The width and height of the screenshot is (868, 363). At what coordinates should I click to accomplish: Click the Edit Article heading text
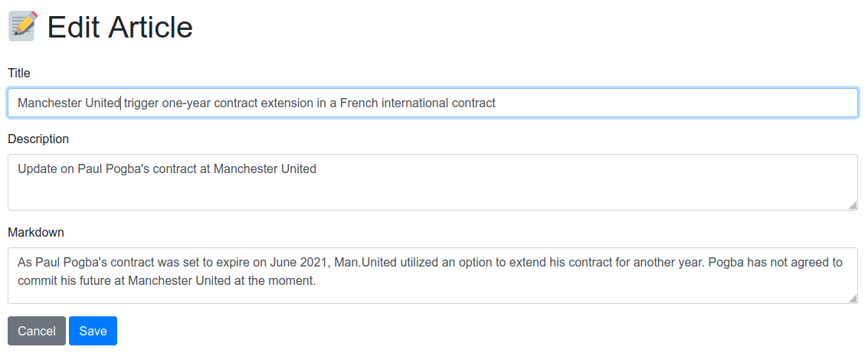tap(120, 27)
